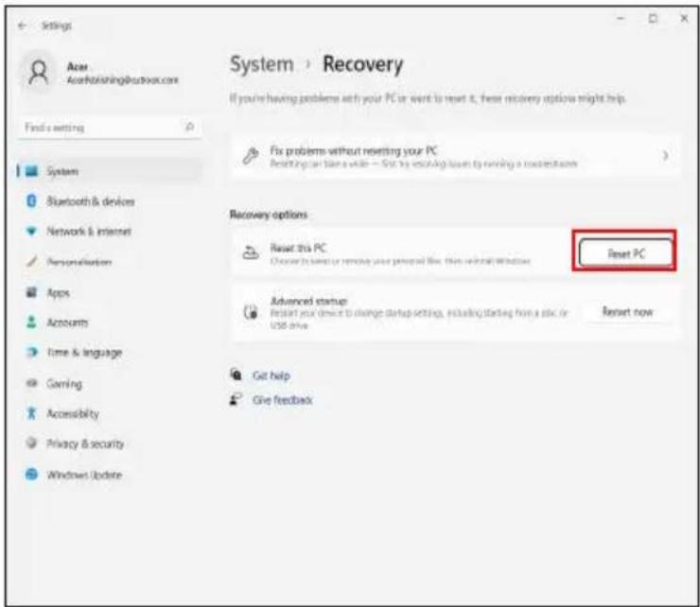Open the Give feedback link
Screen dimensions: 700x607
[x=282, y=399]
